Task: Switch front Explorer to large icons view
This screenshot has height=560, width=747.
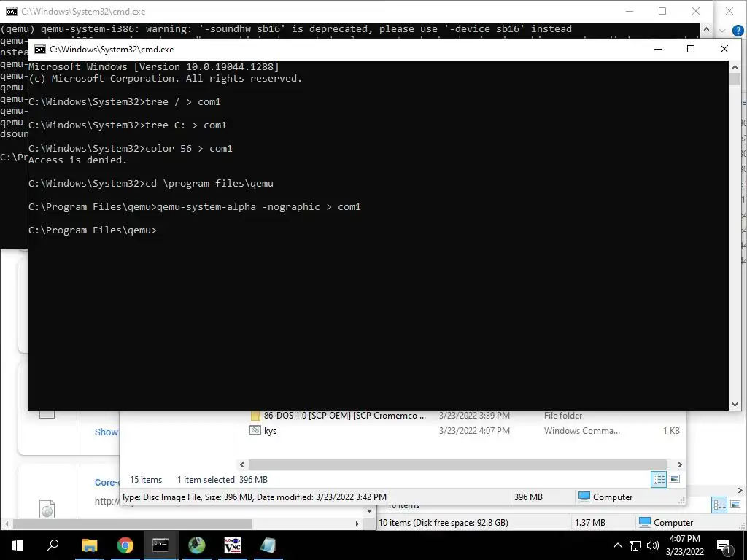Action: pyautogui.click(x=675, y=479)
